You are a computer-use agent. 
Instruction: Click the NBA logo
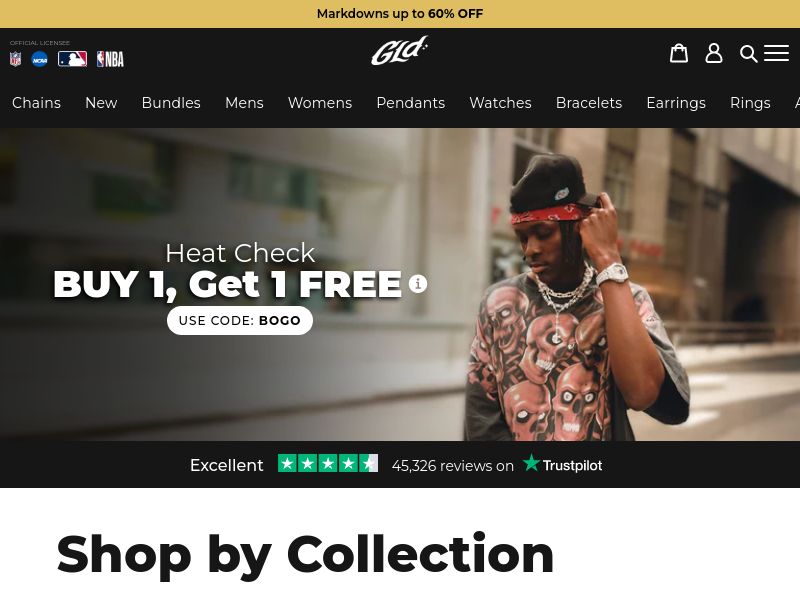[110, 59]
